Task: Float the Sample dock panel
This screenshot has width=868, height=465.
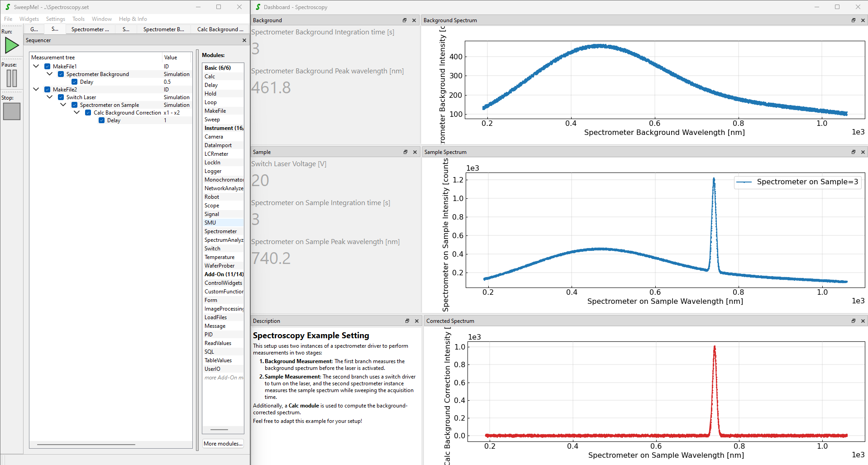Action: 405,152
